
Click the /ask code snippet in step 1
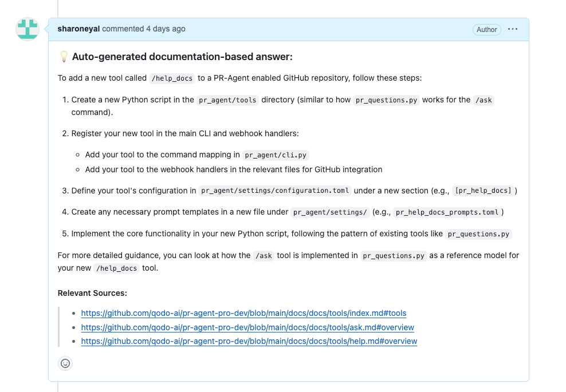pyautogui.click(x=484, y=100)
